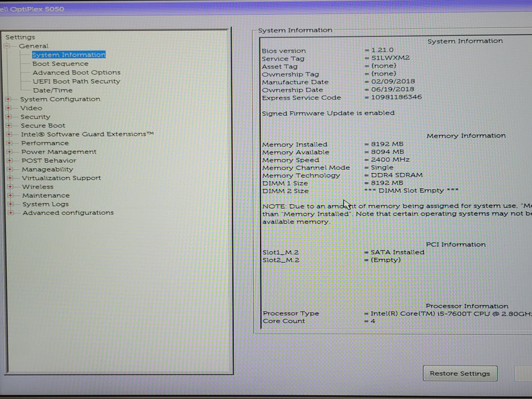Open Advanced Boot Options
This screenshot has height=399, width=532.
coord(76,72)
